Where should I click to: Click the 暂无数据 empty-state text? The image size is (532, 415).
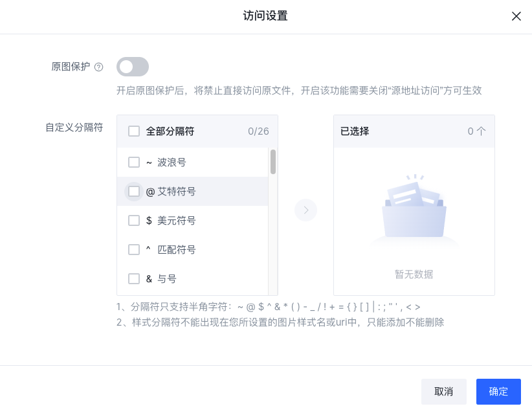coord(414,274)
